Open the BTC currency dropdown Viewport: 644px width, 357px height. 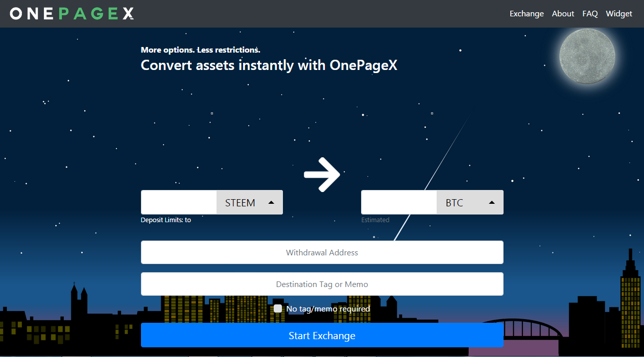(470, 202)
